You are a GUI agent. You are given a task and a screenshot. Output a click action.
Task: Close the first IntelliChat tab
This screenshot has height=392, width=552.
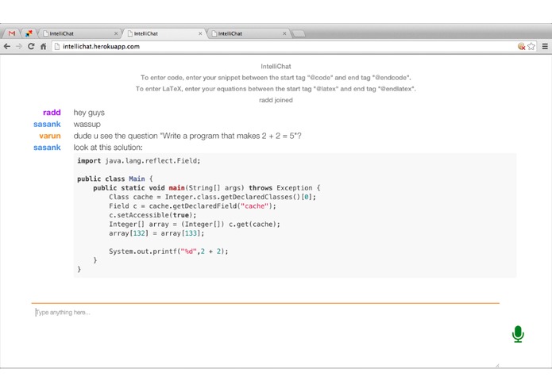(x=116, y=33)
